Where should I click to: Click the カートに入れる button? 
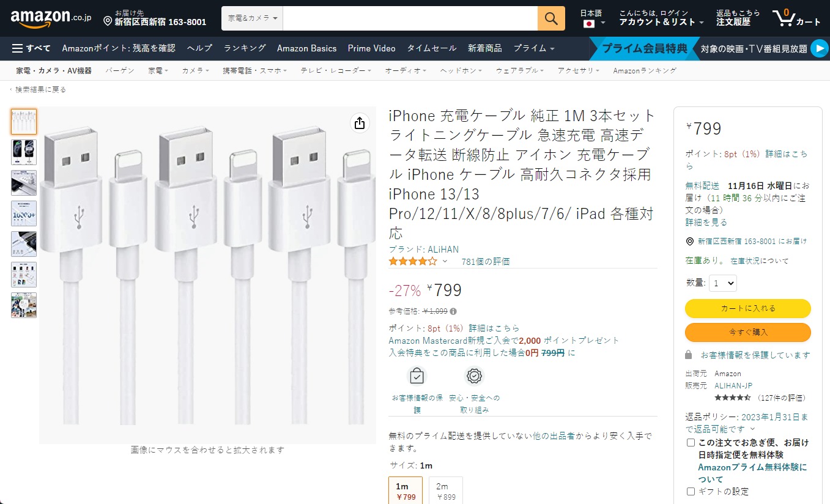pyautogui.click(x=747, y=309)
